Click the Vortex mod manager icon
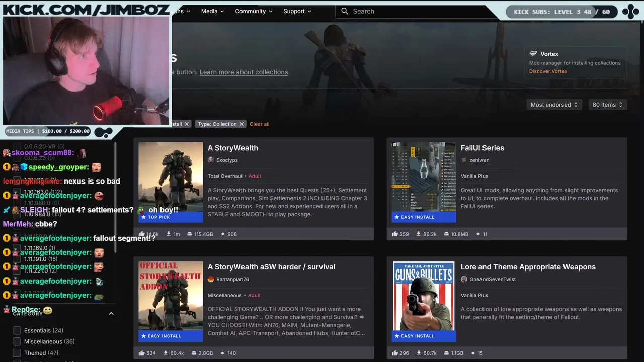Image resolution: width=644 pixels, height=362 pixels. 533,54
